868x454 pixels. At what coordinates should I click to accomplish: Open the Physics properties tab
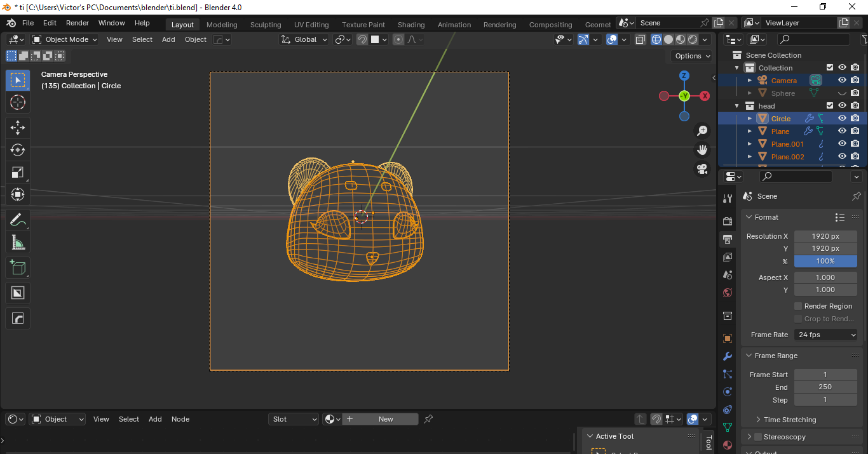coord(728,392)
